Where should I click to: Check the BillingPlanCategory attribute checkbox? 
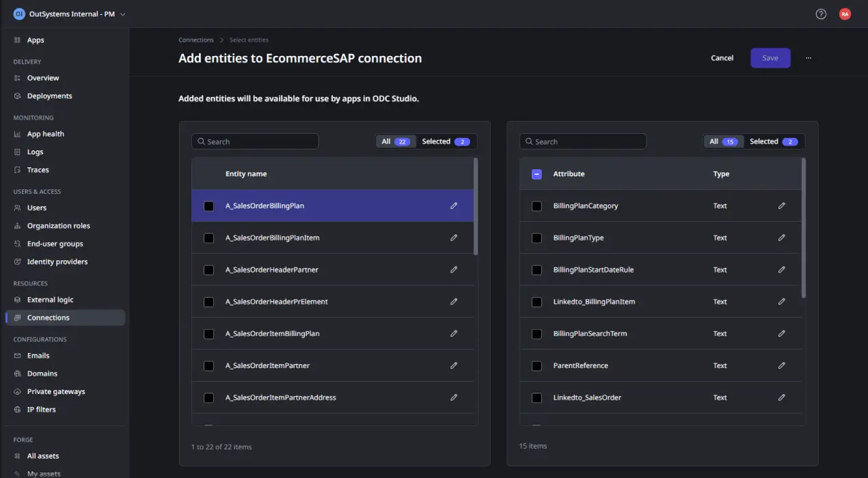click(537, 206)
